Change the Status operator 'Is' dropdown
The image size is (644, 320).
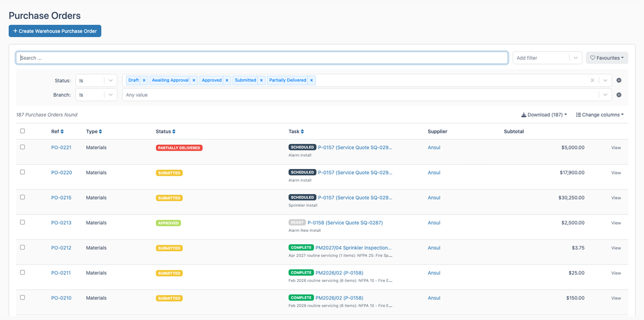tap(96, 80)
